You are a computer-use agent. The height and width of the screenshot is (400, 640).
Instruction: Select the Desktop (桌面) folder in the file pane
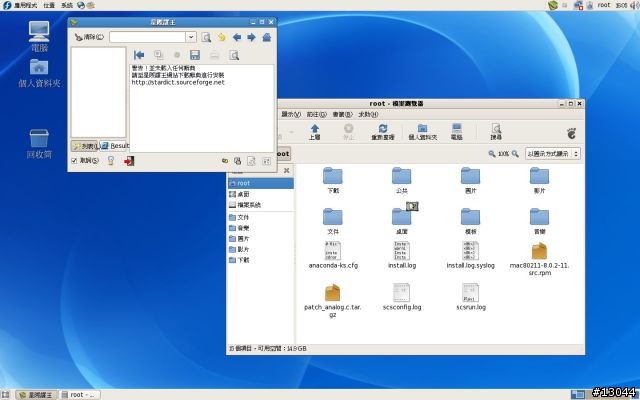tap(402, 221)
